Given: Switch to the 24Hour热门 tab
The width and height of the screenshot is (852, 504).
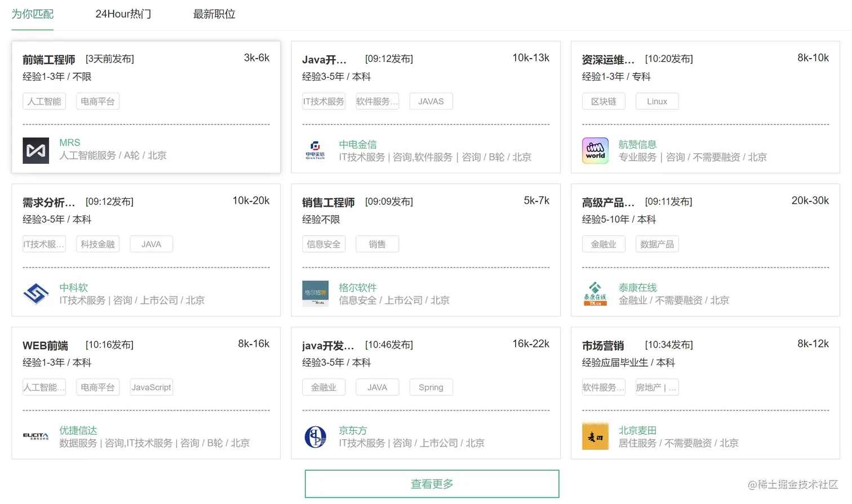Looking at the screenshot, I should click(x=122, y=14).
